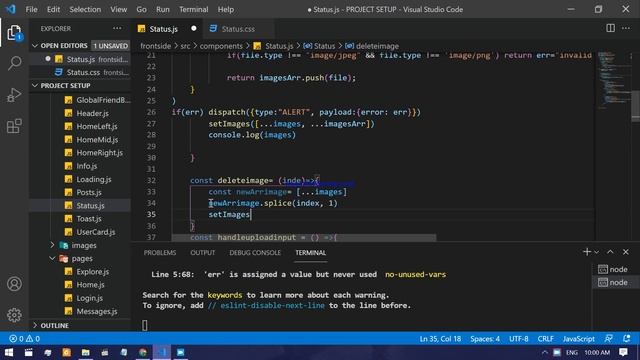Click the ENG input language indicator
Screen dimensions: 640x360
coord(571,352)
